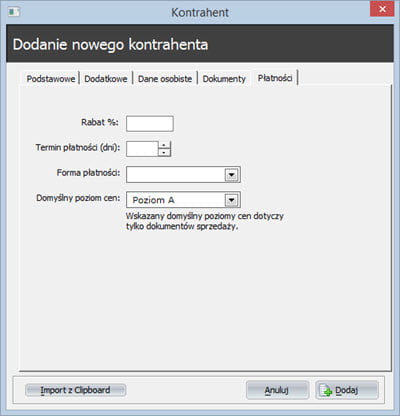This screenshot has height=416, width=400.
Task: Focus the Rabat % input field
Action: [150, 124]
